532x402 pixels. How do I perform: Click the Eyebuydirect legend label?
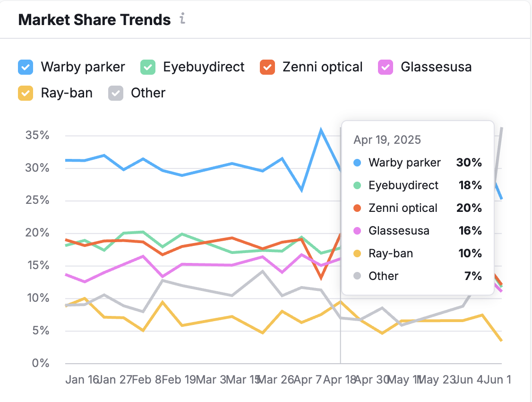[204, 67]
